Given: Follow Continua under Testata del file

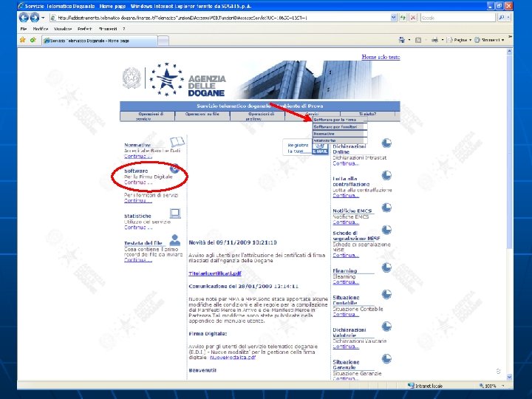Looking at the screenshot, I should click(137, 260).
